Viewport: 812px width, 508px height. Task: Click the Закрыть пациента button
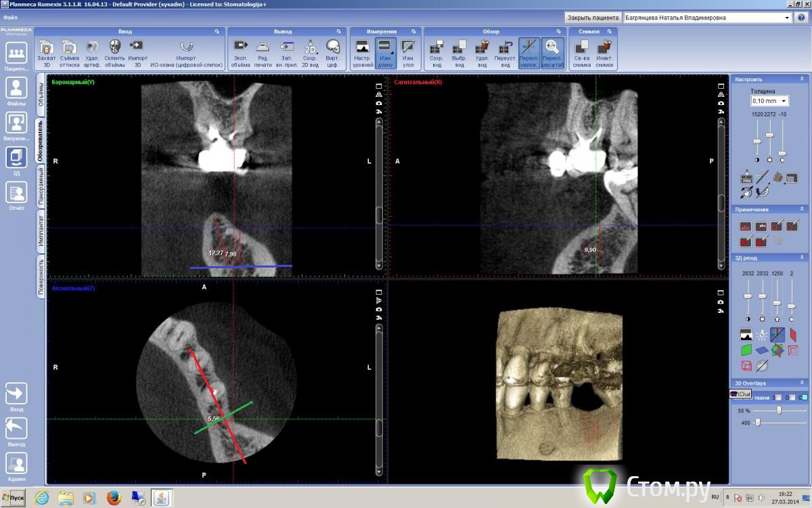tap(593, 18)
